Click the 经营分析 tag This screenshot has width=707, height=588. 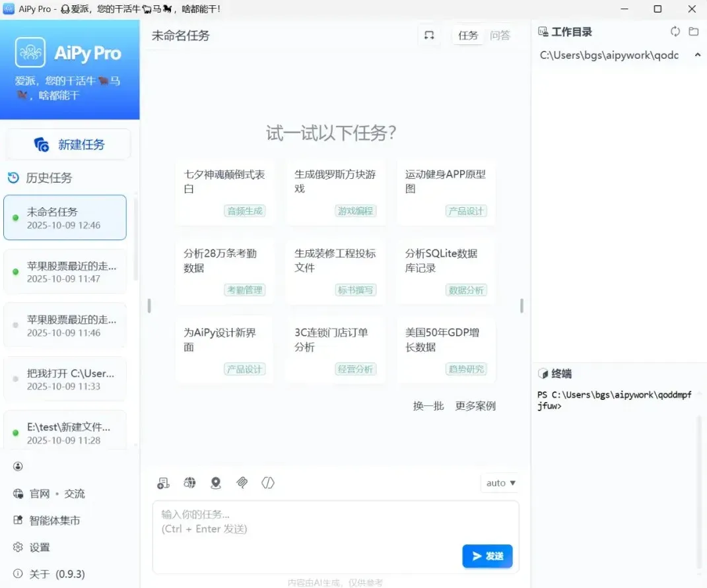(356, 370)
